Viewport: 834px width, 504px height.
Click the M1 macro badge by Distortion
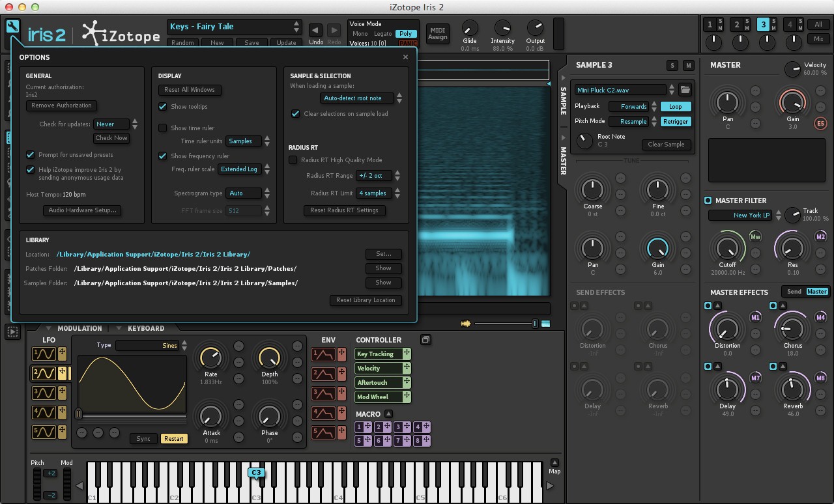pyautogui.click(x=756, y=318)
